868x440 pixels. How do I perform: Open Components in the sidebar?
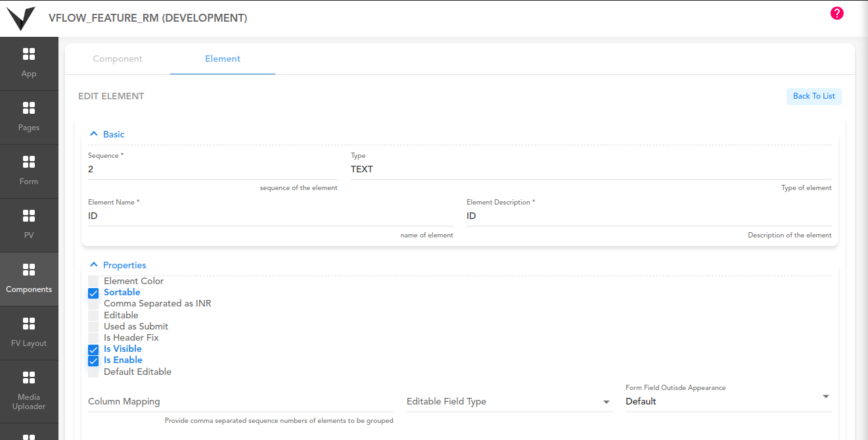[x=29, y=279]
